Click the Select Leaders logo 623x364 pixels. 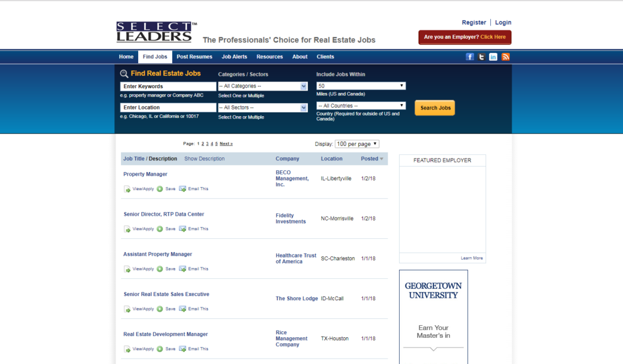pos(156,32)
